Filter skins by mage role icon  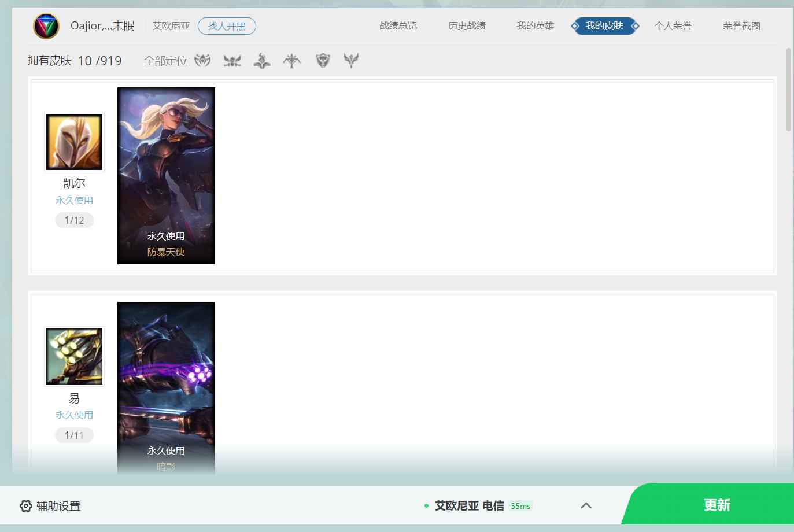click(262, 60)
